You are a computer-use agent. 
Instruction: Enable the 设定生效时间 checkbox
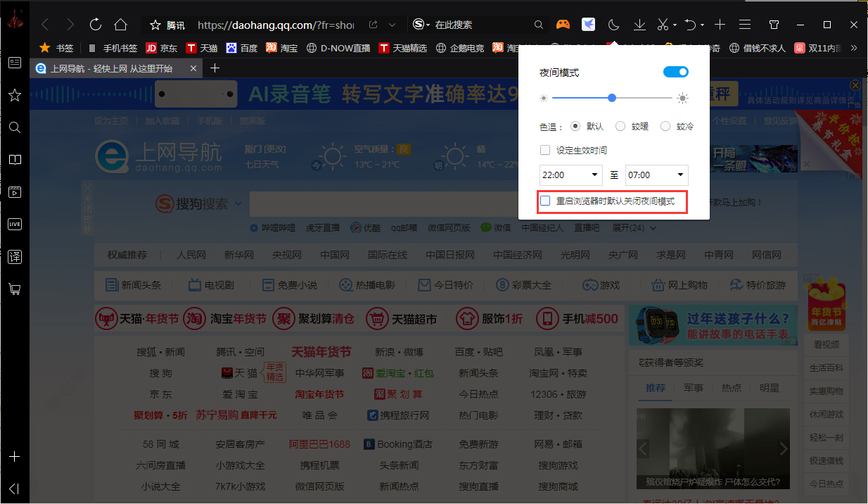point(545,150)
